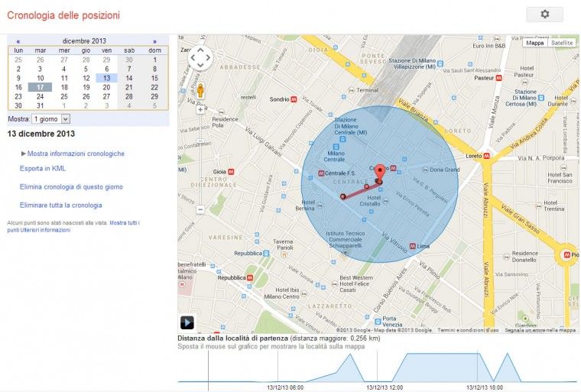This screenshot has height=392, width=581.
Task: Open settings with the gear button
Action: (x=544, y=15)
